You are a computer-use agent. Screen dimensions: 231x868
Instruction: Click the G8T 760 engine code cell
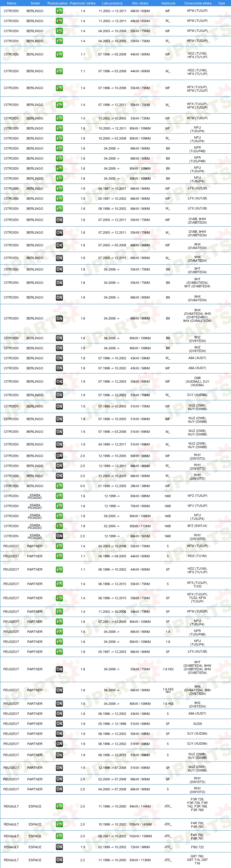click(197, 860)
